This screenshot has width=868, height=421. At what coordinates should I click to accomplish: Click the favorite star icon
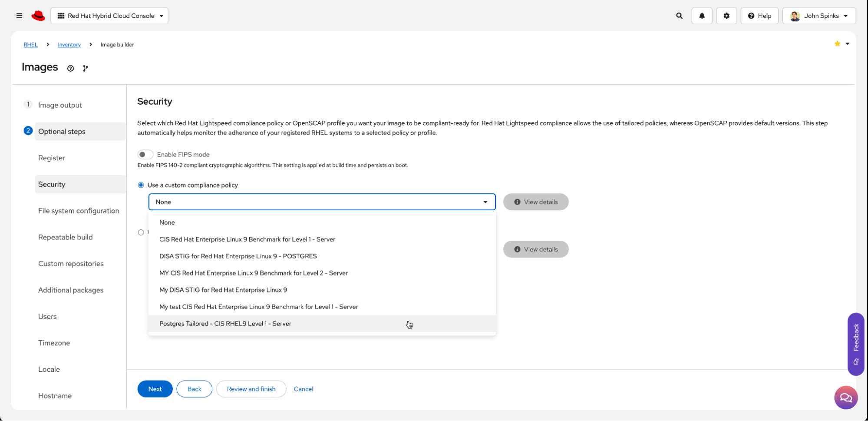837,44
